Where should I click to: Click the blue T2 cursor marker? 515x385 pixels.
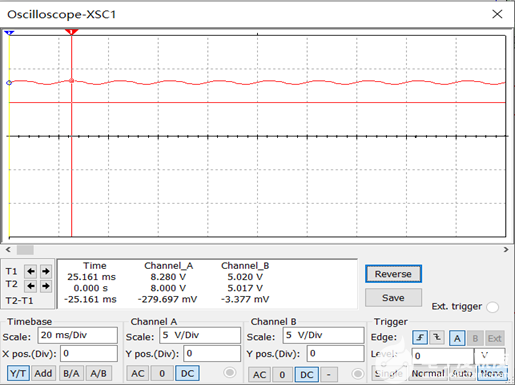(x=9, y=32)
